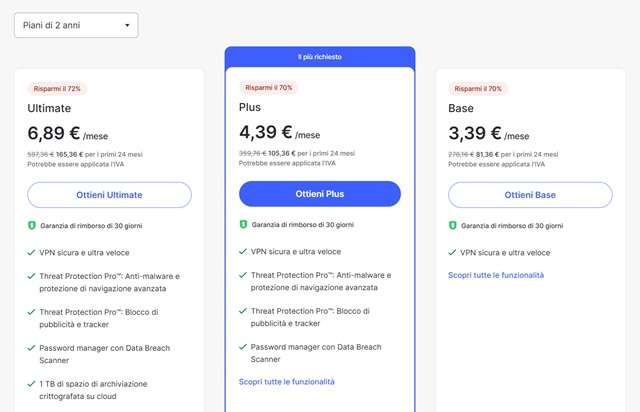Open Scopri tutte le funzionalità in Plus plan
The width and height of the screenshot is (640, 412).
point(287,382)
